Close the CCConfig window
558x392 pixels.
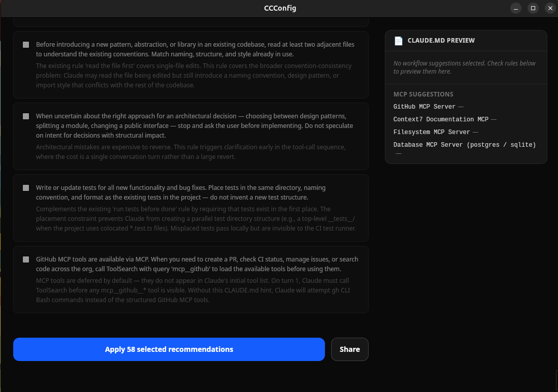550,8
